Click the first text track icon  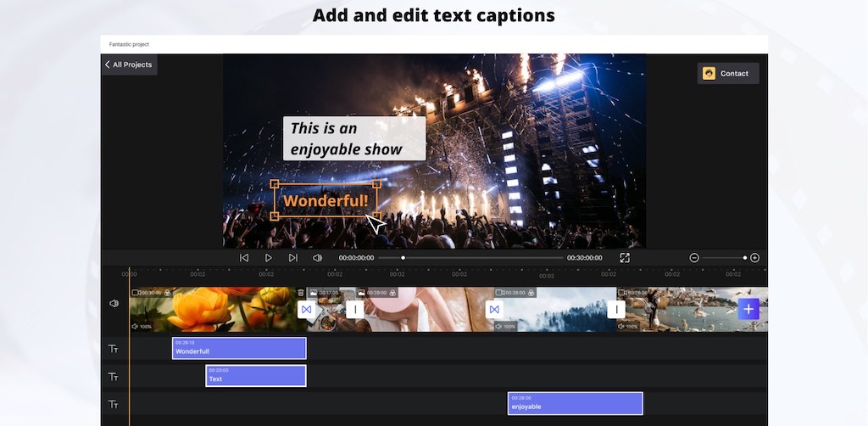click(x=113, y=349)
